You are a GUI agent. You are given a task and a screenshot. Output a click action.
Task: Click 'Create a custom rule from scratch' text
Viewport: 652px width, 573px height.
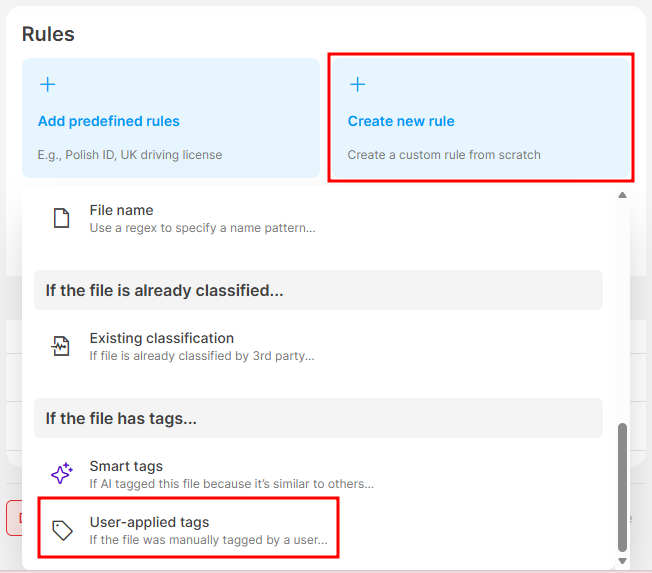coord(444,155)
